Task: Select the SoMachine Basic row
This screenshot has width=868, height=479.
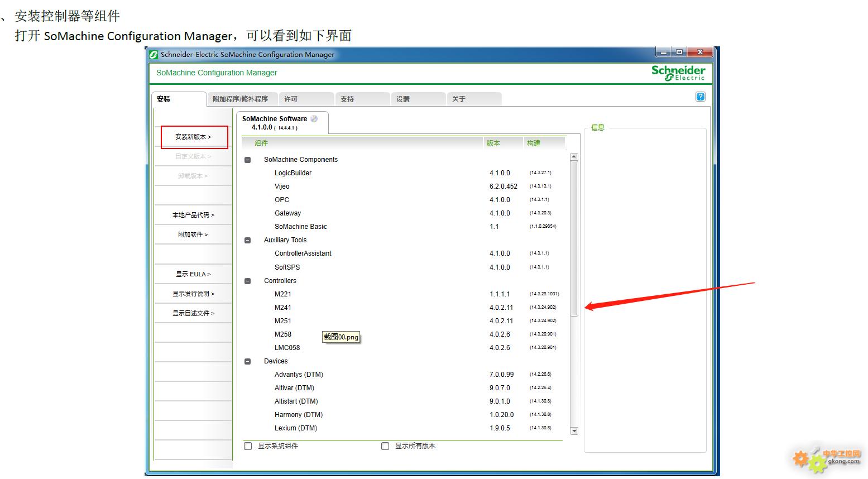Action: pyautogui.click(x=406, y=227)
